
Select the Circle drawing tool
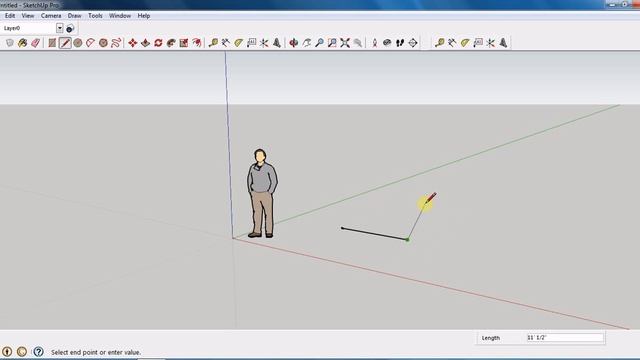click(78, 42)
